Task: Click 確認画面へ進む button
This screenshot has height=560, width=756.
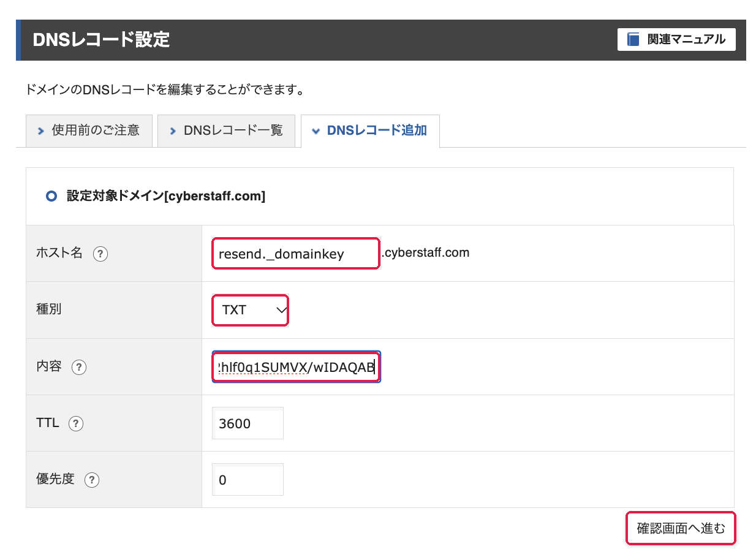Action: tap(681, 528)
